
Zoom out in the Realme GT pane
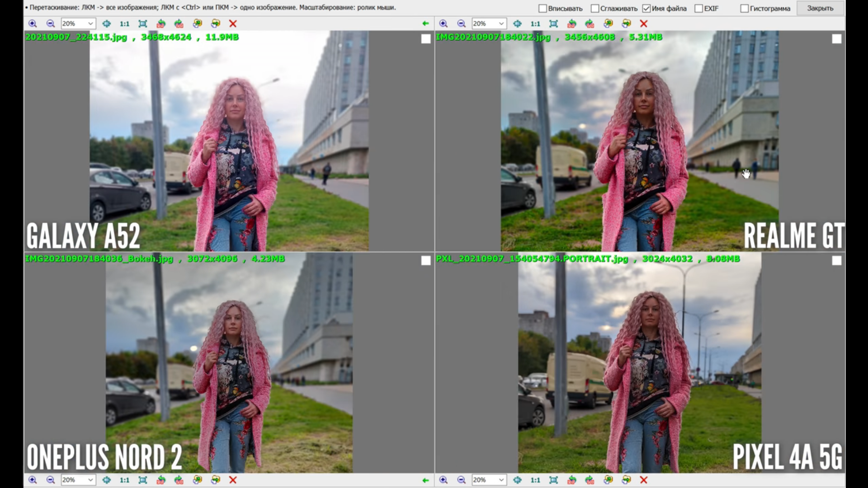(x=461, y=23)
